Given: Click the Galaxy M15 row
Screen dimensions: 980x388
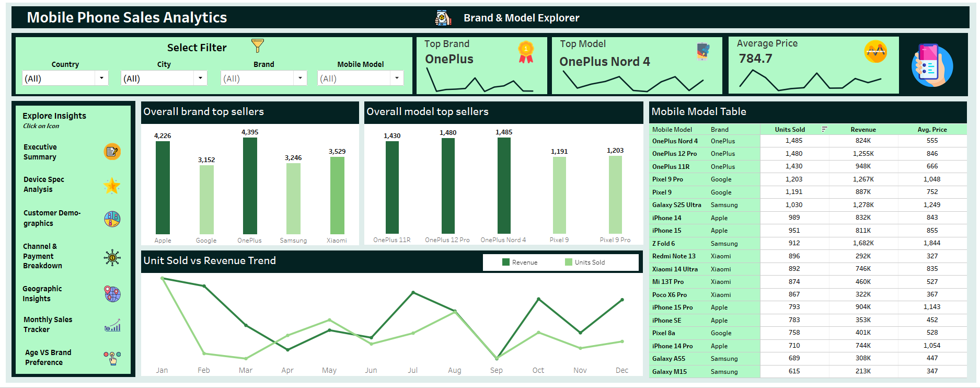Looking at the screenshot, I should tap(808, 371).
